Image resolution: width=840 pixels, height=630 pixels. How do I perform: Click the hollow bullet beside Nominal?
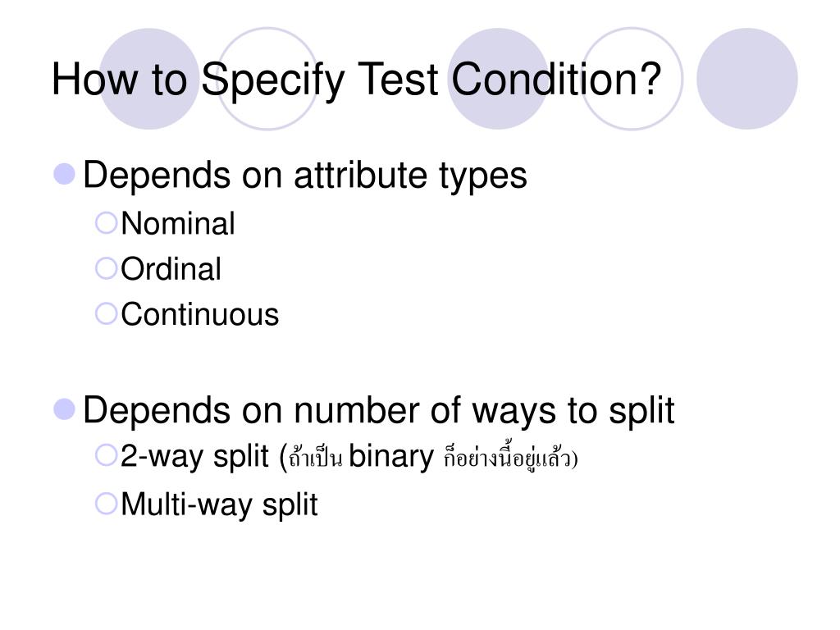106,222
